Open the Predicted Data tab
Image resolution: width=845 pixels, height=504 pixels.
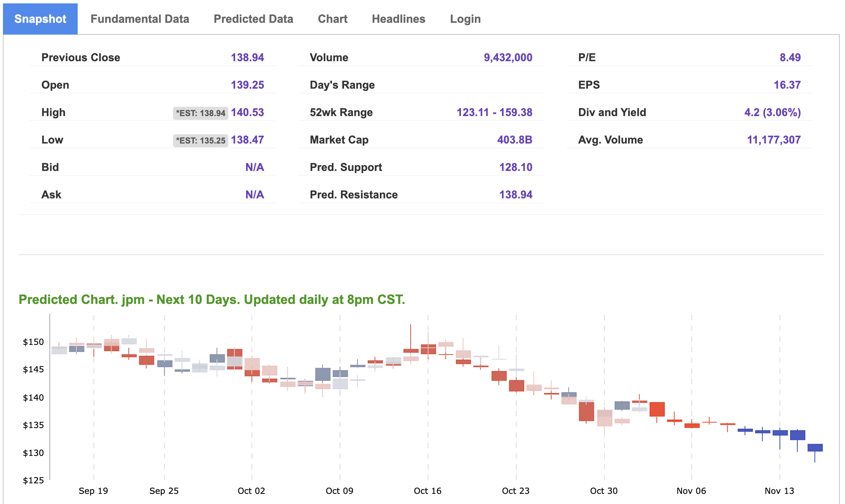(253, 19)
